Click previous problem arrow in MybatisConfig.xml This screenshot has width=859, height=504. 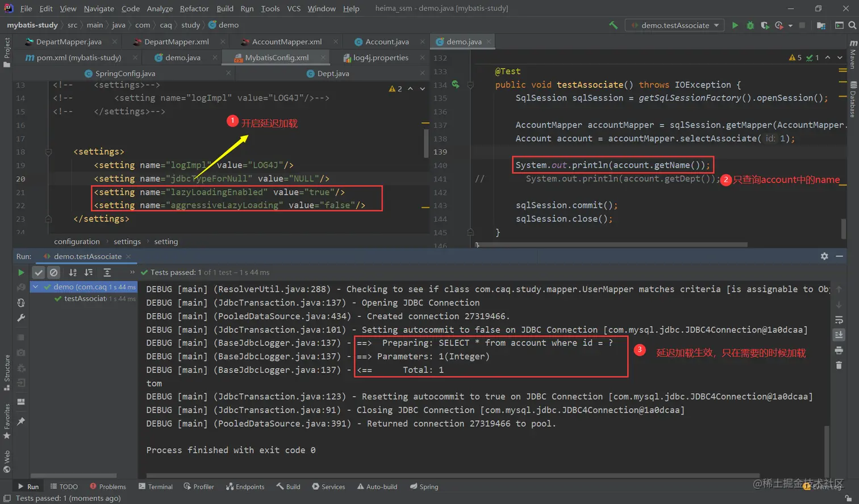pyautogui.click(x=410, y=89)
